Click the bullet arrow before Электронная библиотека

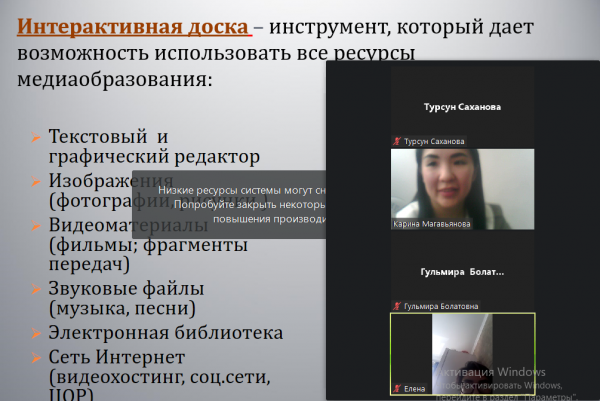(35, 333)
